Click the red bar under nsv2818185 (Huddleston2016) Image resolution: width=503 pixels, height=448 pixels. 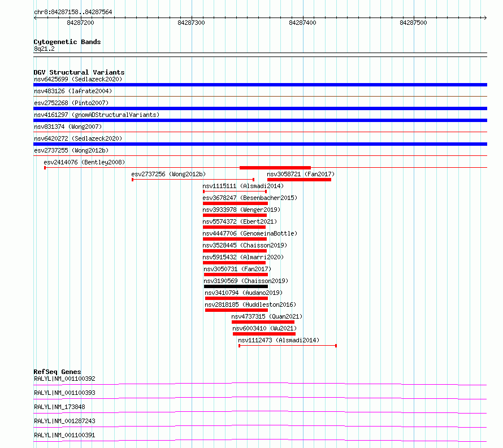point(236,310)
